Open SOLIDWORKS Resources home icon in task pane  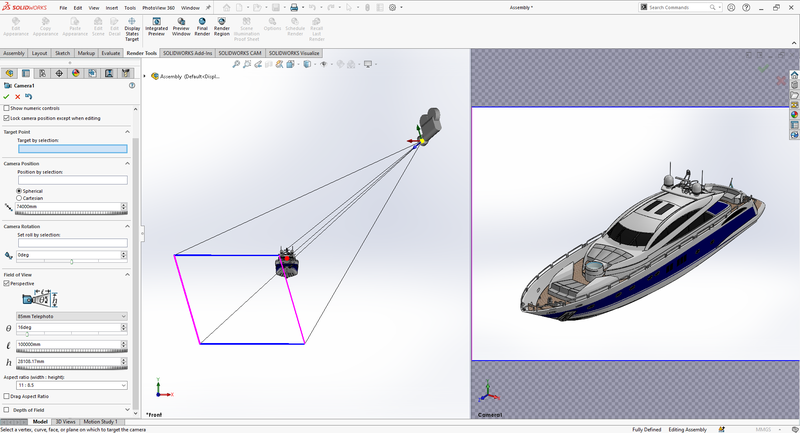coord(794,75)
